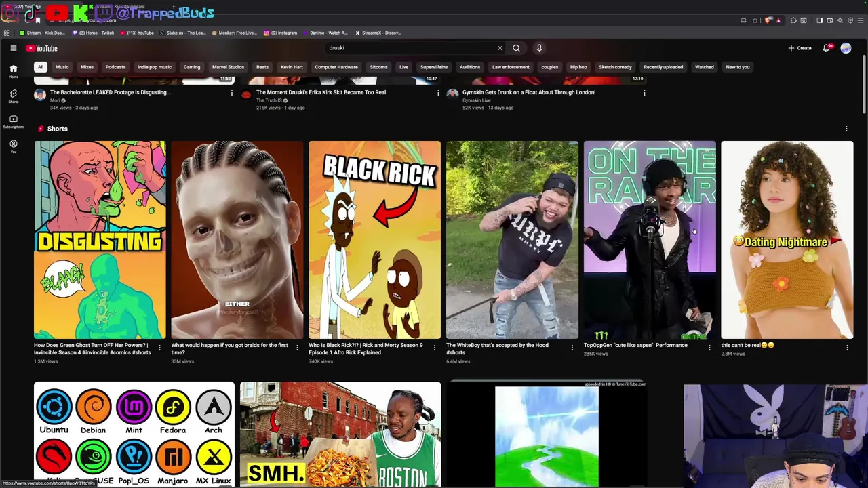Screen dimensions: 868x488
Task: Open options for TopOppGen performance short
Action: [x=709, y=348]
